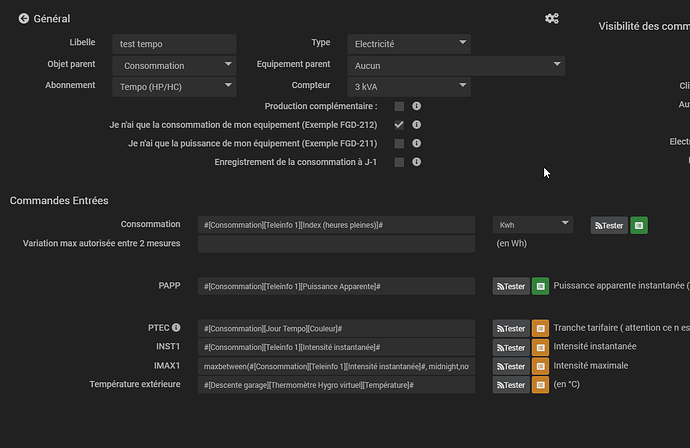This screenshot has height=448, width=690.
Task: Open the Compteur dropdown showing 3 kVA
Action: [x=409, y=87]
